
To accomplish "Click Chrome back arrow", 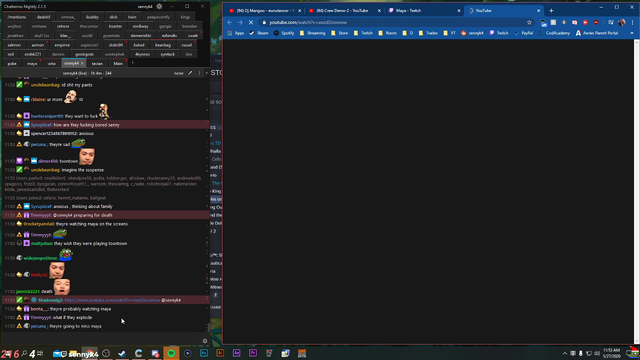I will point(230,22).
